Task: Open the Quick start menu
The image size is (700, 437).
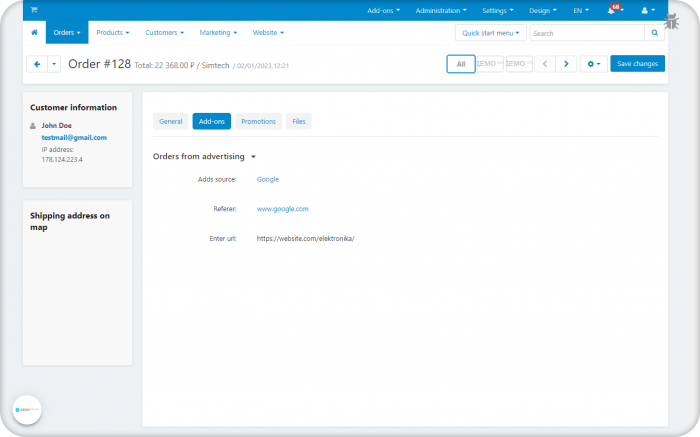Action: [491, 33]
